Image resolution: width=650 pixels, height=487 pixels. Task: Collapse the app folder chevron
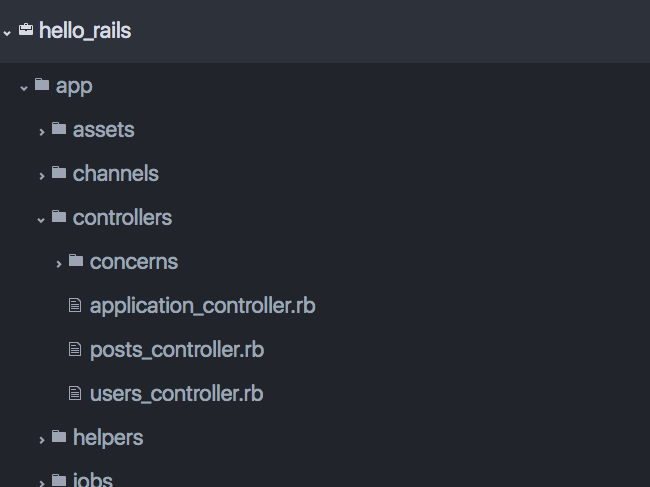[x=24, y=87]
